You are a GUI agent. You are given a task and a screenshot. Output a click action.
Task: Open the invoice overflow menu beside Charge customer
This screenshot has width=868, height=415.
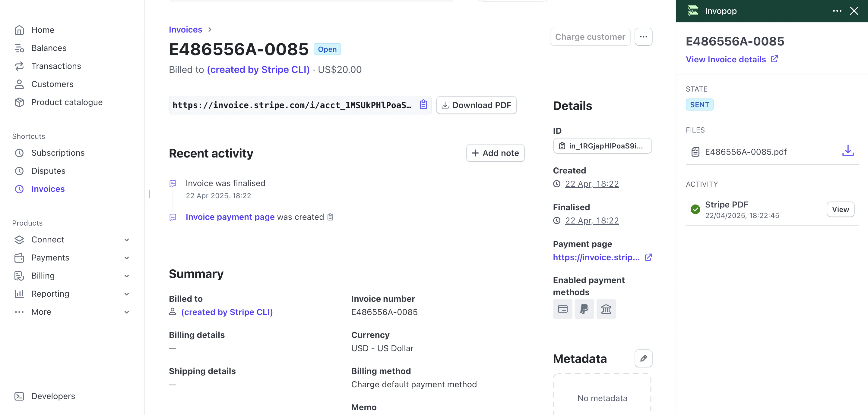643,37
